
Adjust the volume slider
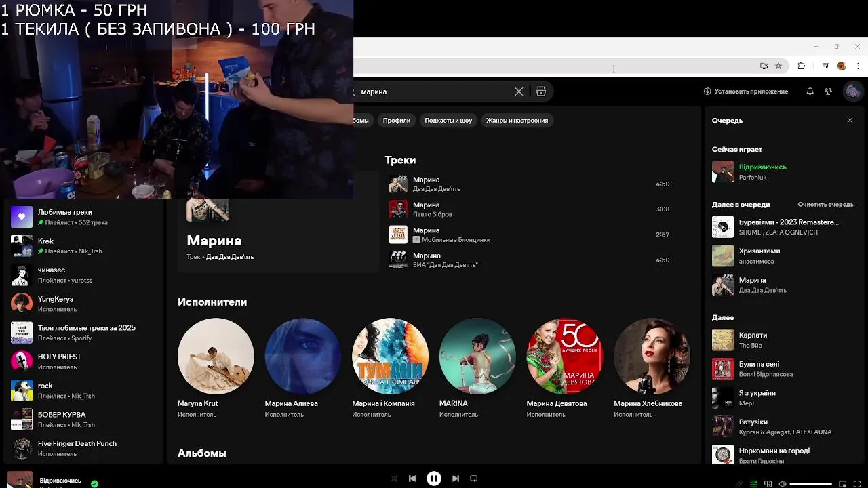pos(811,484)
